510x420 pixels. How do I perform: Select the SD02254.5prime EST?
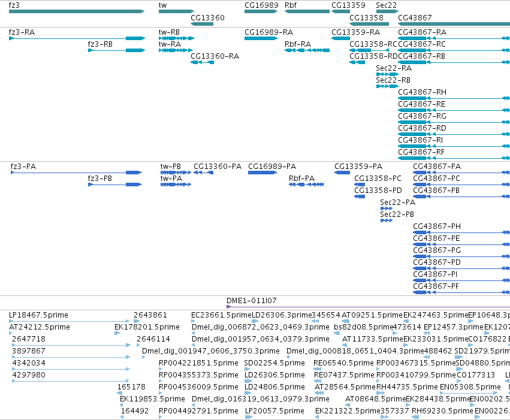pos(247,369)
